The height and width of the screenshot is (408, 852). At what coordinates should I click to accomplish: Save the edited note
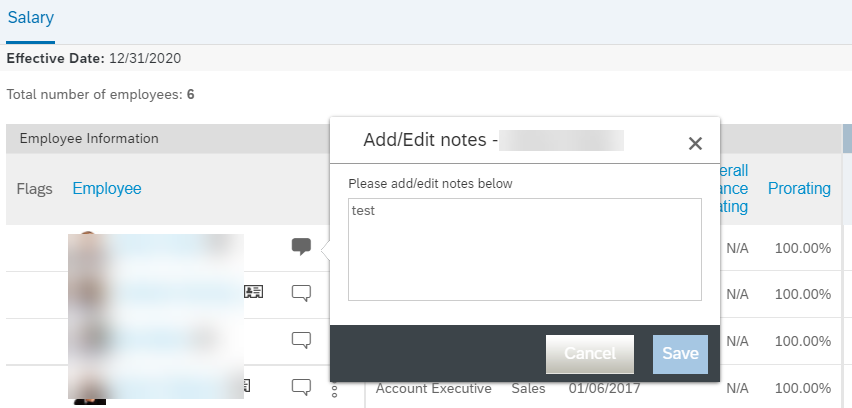pos(680,354)
